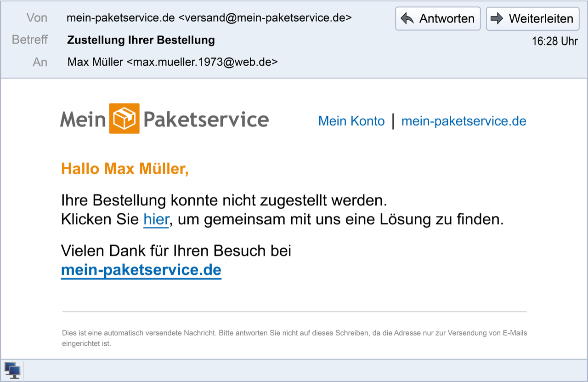
Task: Click the sender address versand@mein-paketservice.de
Action: (265, 18)
